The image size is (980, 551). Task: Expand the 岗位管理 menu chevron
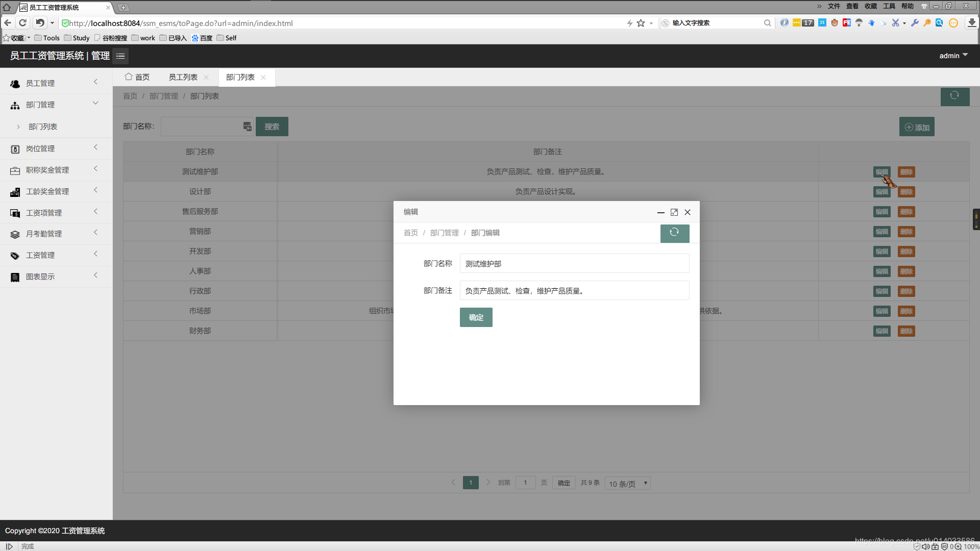click(95, 147)
